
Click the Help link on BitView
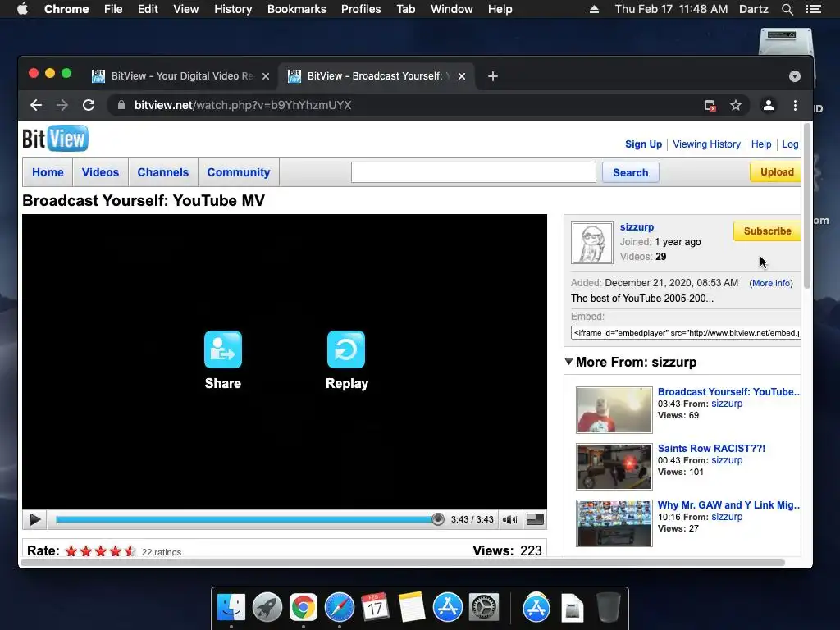[760, 144]
